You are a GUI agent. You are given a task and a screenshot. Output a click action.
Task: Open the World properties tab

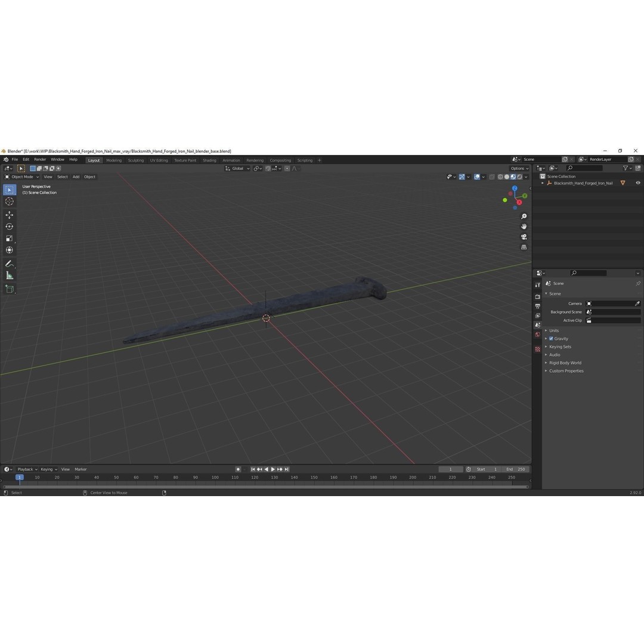pyautogui.click(x=538, y=335)
